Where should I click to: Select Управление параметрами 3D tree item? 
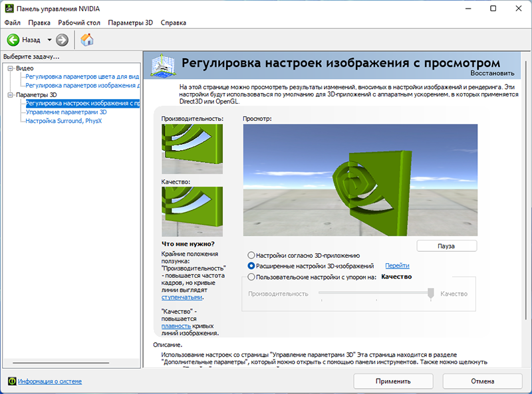66,112
